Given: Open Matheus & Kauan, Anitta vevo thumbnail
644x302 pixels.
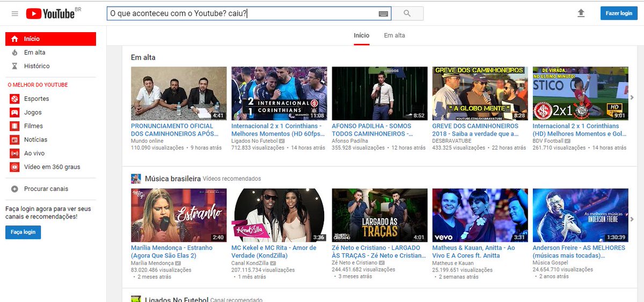Looking at the screenshot, I should tap(480, 215).
